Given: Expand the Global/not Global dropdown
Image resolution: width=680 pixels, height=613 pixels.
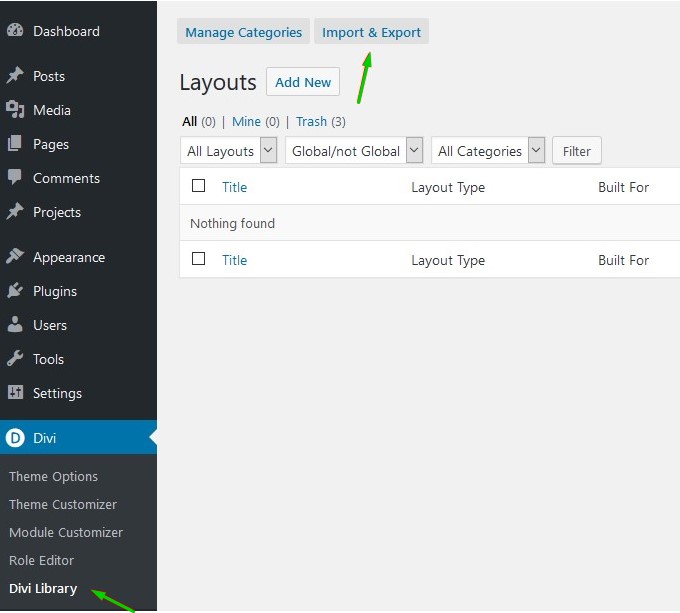Looking at the screenshot, I should [x=354, y=151].
